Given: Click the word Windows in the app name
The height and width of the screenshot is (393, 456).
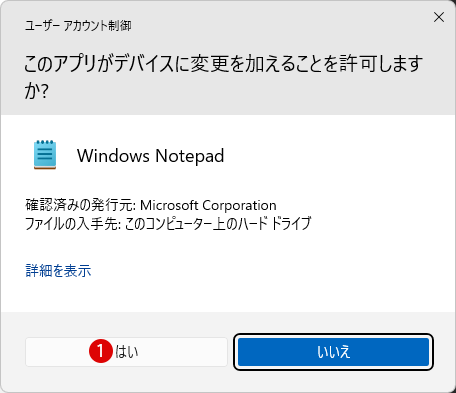Looking at the screenshot, I should click(x=113, y=156).
